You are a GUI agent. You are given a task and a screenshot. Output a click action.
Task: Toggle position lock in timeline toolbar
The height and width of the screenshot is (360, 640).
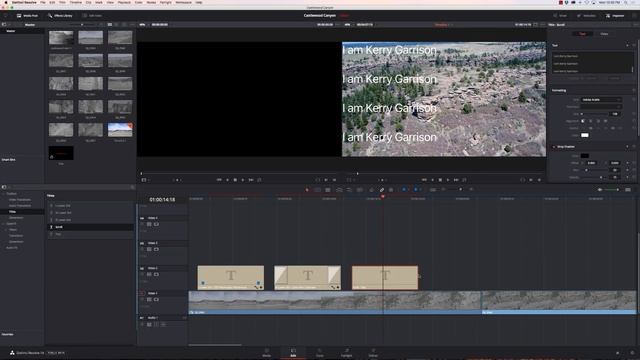tap(391, 190)
